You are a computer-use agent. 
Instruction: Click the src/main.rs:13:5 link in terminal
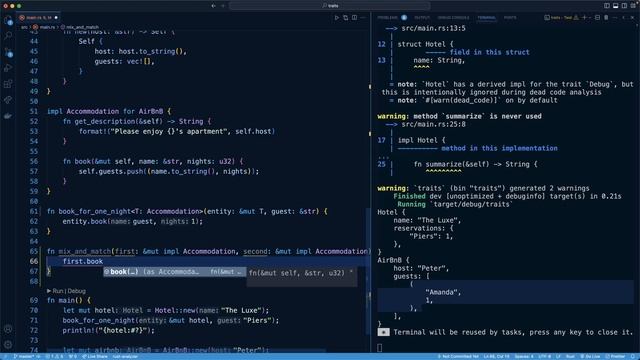pos(433,28)
